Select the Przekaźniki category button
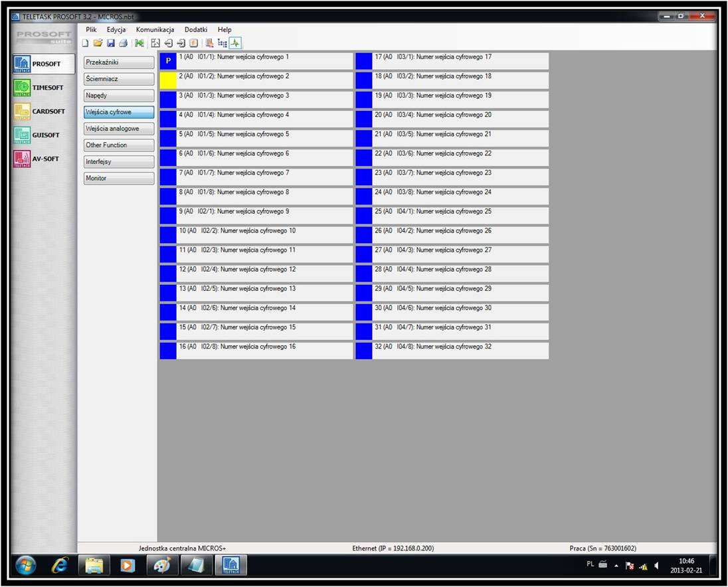This screenshot has height=587, width=728. point(119,62)
